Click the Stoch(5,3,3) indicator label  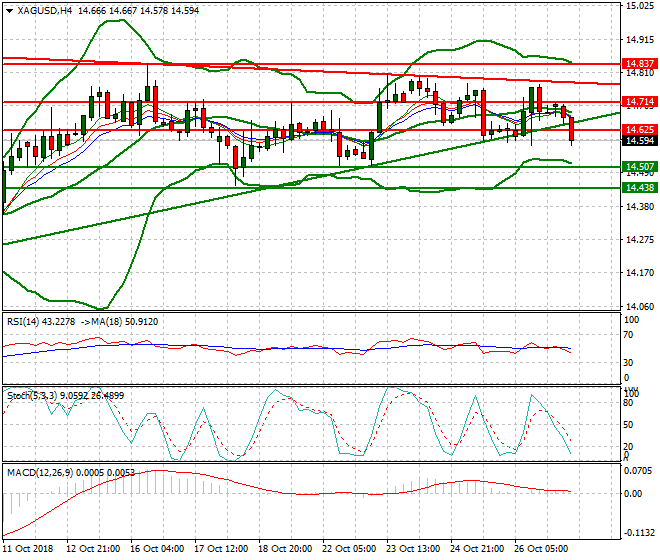coord(30,395)
